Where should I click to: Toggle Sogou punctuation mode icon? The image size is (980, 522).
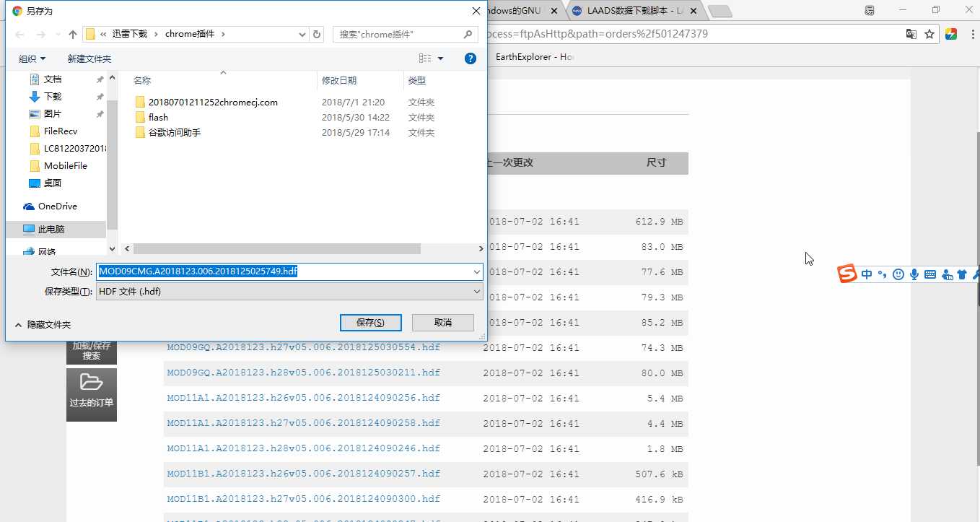882,274
